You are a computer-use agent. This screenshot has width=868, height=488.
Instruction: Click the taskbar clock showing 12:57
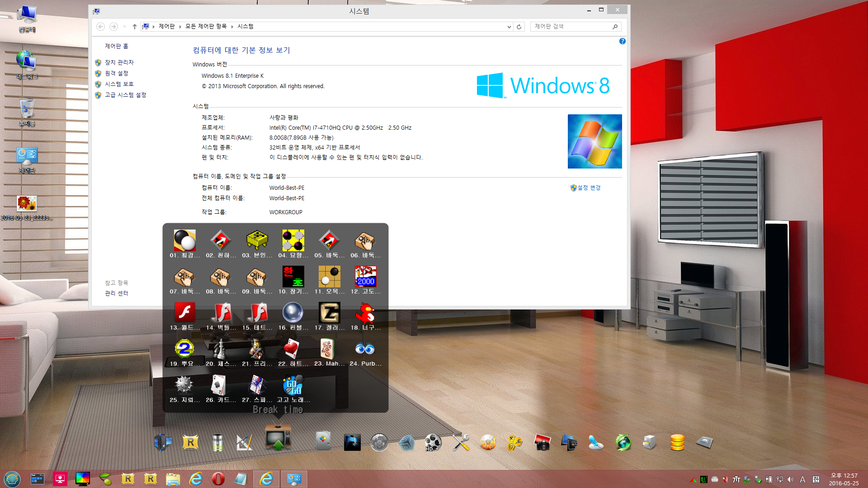coord(844,479)
